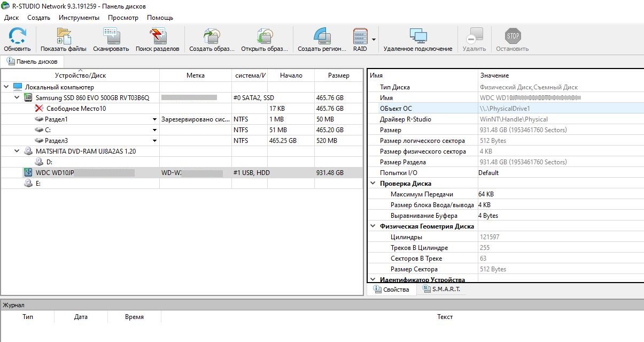The width and height of the screenshot is (644, 342).
Task: Click the Создать образ toolbar icon
Action: point(212,36)
